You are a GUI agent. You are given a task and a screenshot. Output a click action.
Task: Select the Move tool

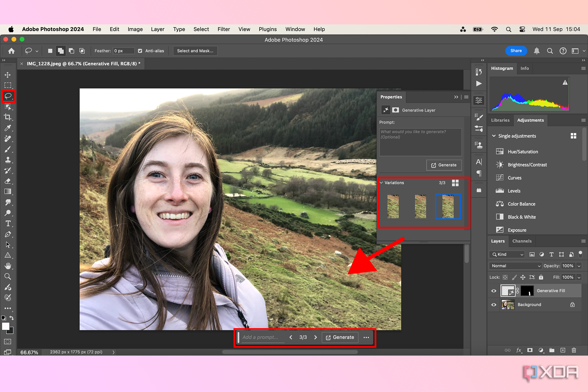pyautogui.click(x=8, y=75)
